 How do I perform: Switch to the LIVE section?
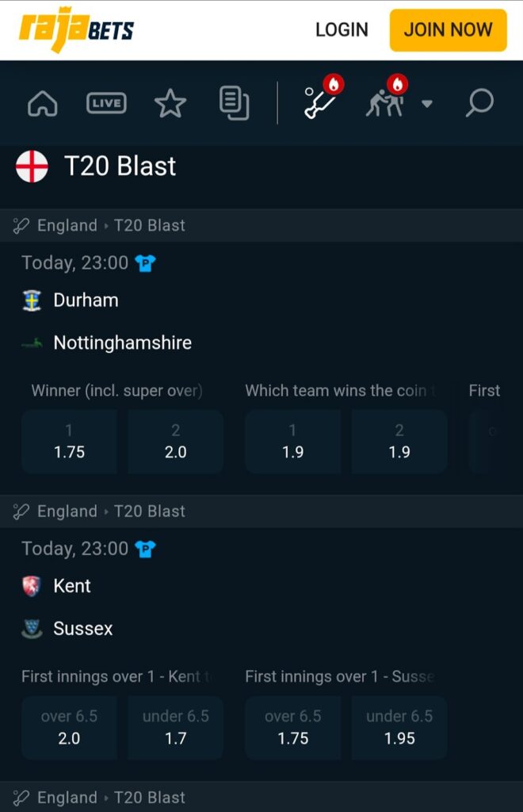pyautogui.click(x=105, y=103)
